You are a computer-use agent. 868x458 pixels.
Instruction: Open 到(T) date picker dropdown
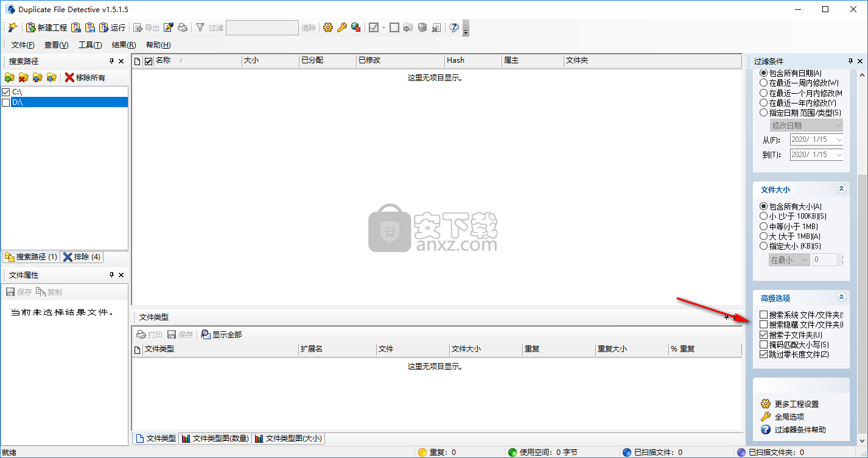click(839, 155)
